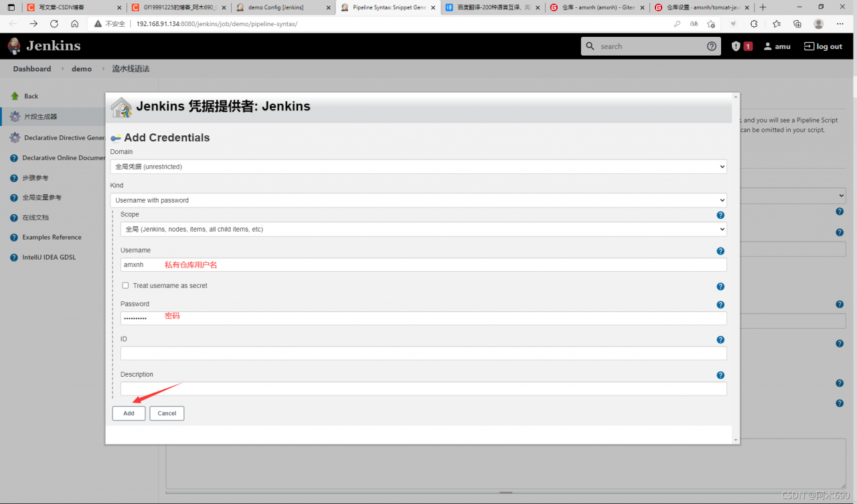
Task: Click the Jenkins logo in the header
Action: [44, 46]
